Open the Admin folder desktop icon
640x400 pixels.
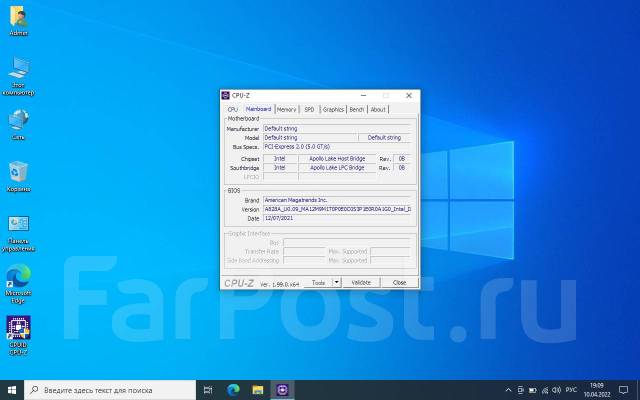click(x=18, y=18)
